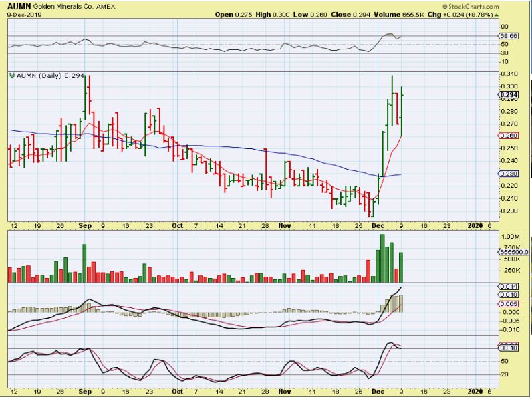Viewport: 532px width, 399px height.
Task: Click the 0.200 price axis label
Action: 509,211
